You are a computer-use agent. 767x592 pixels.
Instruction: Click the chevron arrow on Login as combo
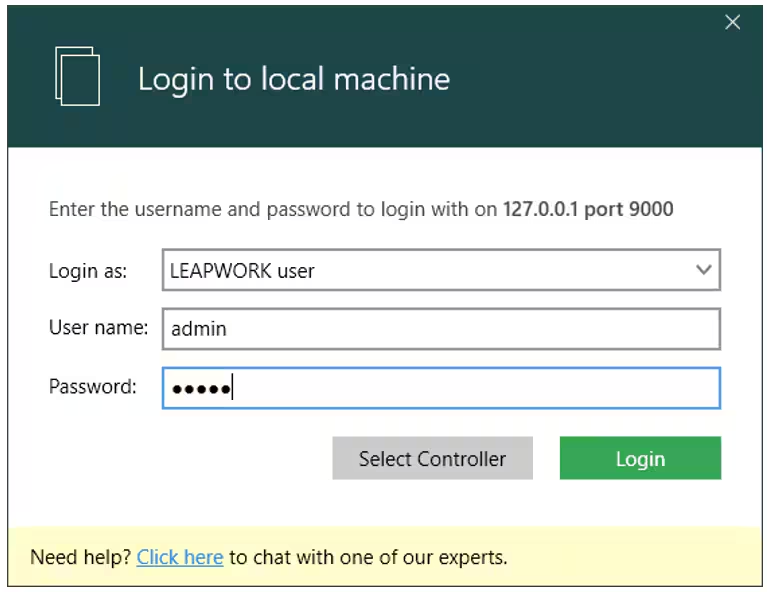[703, 270]
